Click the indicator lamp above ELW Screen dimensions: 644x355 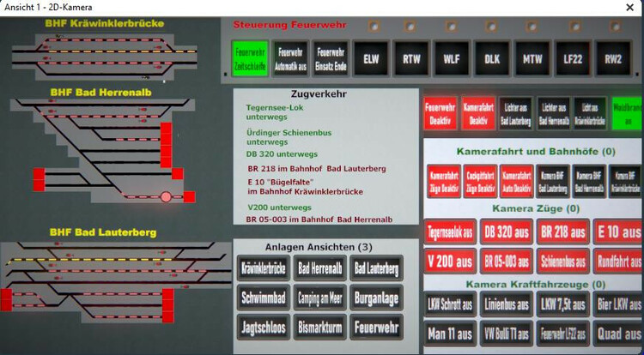[x=374, y=27]
